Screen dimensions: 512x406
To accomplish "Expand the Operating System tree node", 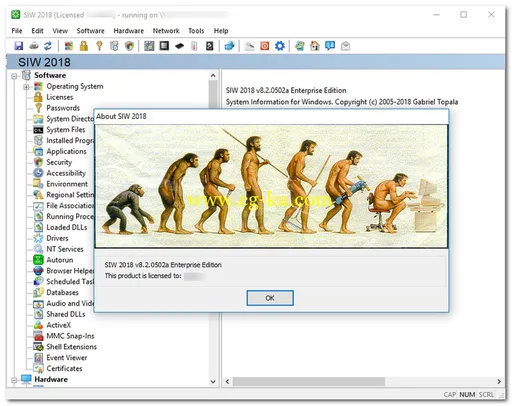I will coord(26,87).
